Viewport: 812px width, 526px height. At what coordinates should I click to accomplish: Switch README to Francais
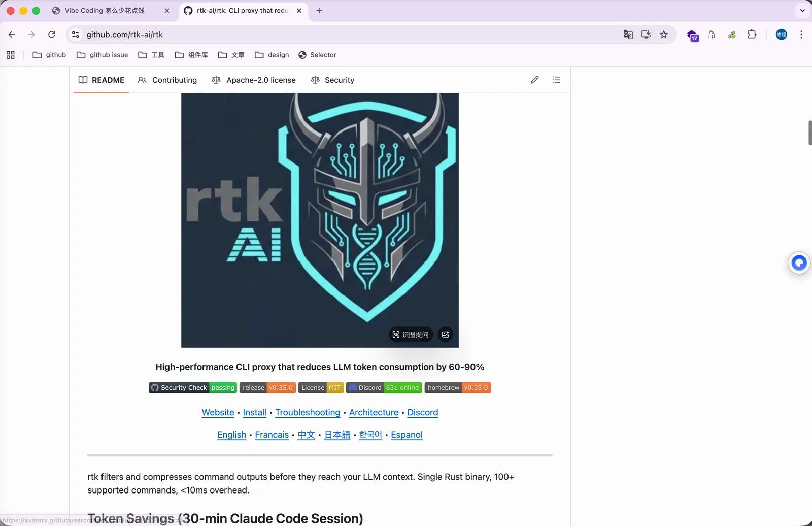[x=272, y=435]
